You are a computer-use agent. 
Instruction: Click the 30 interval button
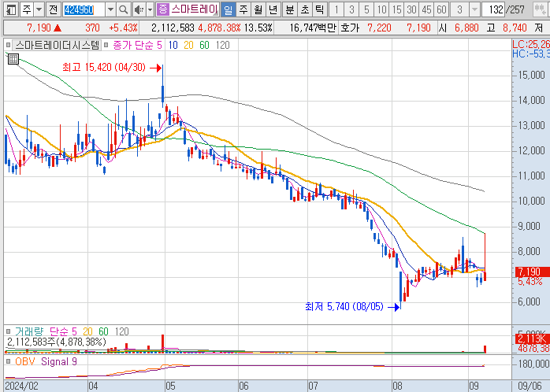tap(411, 9)
